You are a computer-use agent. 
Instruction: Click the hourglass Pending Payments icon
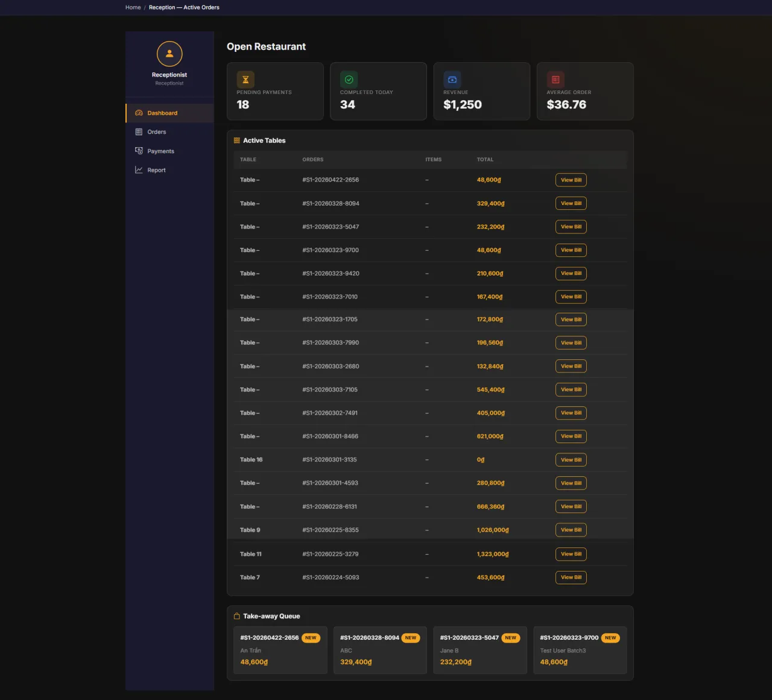(245, 80)
